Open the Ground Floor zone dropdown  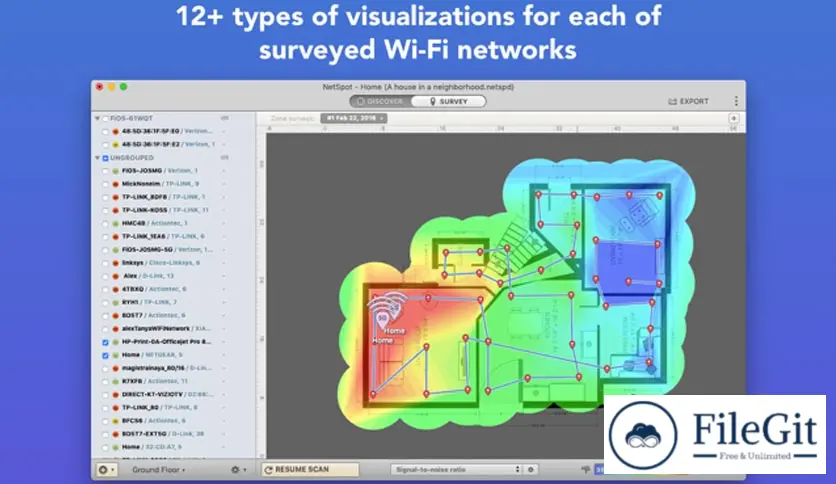[159, 470]
